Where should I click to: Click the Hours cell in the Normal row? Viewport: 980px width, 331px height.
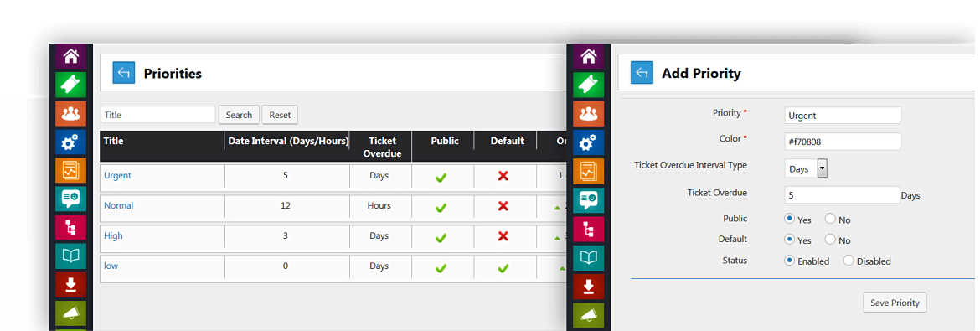click(x=379, y=205)
